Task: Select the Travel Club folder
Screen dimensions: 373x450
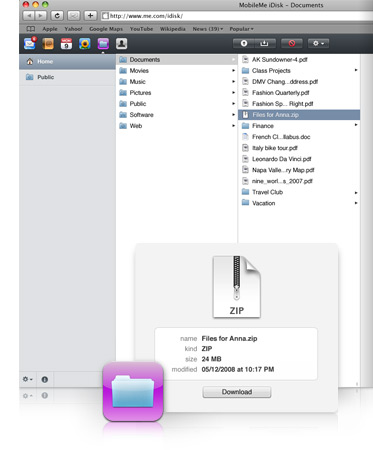Action: coord(299,192)
